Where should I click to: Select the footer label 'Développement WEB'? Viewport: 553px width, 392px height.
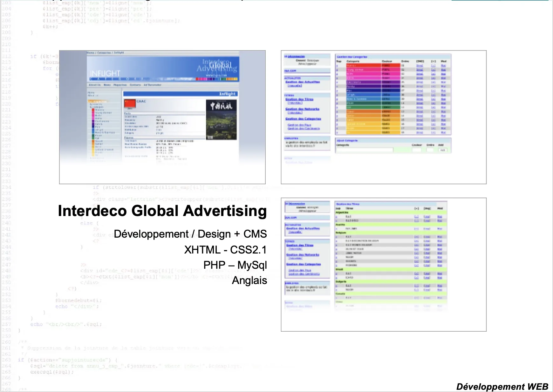[502, 387]
